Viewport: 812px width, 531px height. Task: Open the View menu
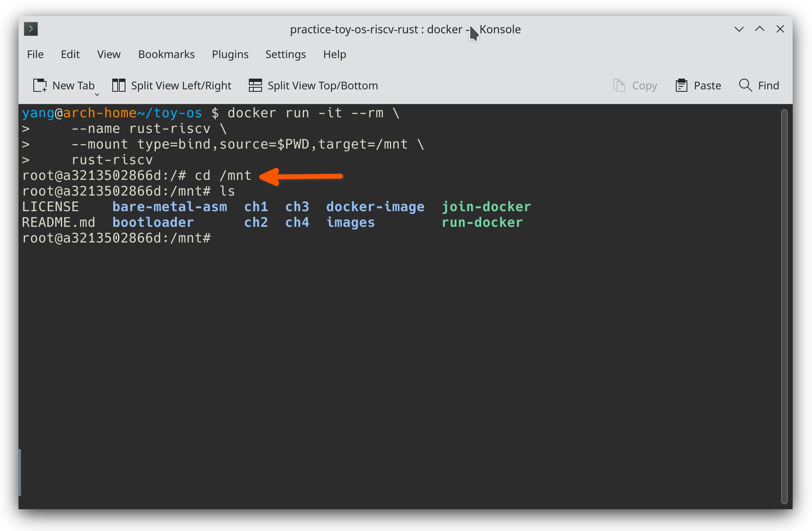(109, 54)
